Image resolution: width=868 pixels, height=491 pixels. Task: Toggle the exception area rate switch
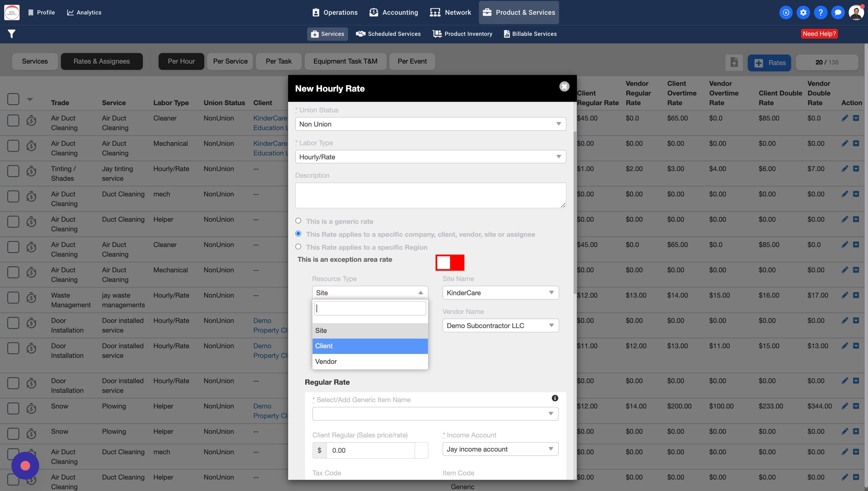[x=450, y=263]
